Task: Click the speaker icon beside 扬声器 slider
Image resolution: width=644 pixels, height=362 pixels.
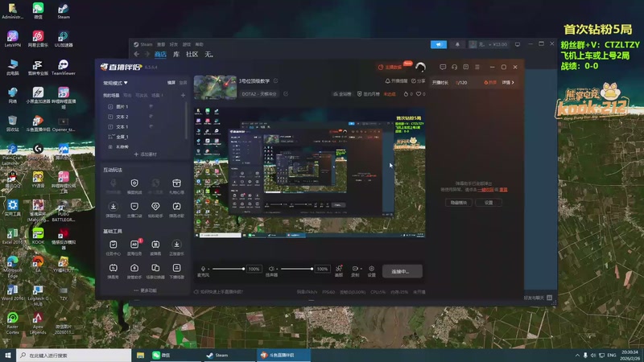Action: pyautogui.click(x=271, y=269)
